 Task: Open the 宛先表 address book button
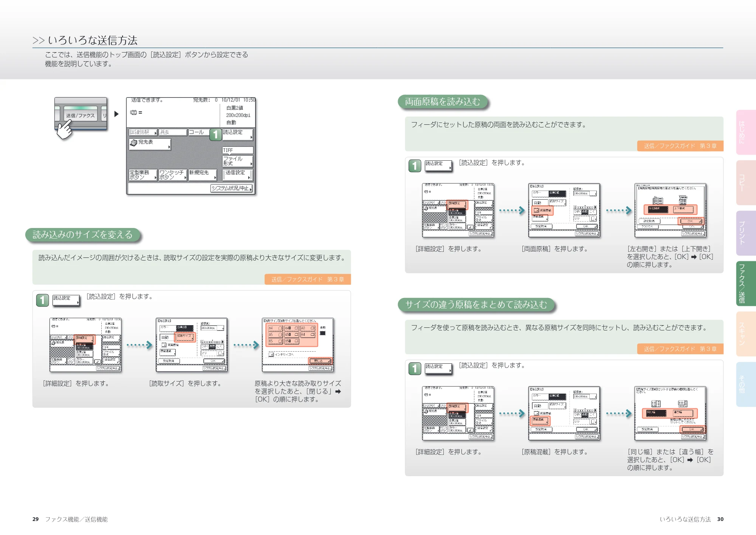click(150, 144)
